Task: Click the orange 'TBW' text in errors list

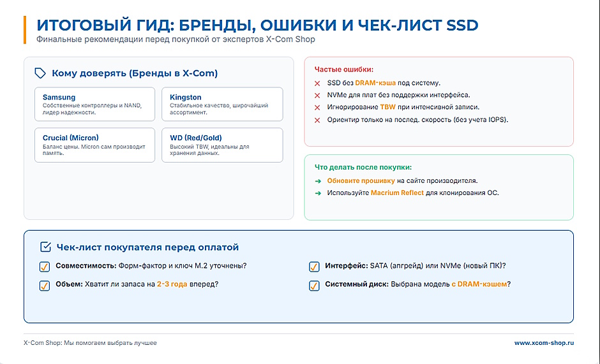Action: pyautogui.click(x=387, y=107)
